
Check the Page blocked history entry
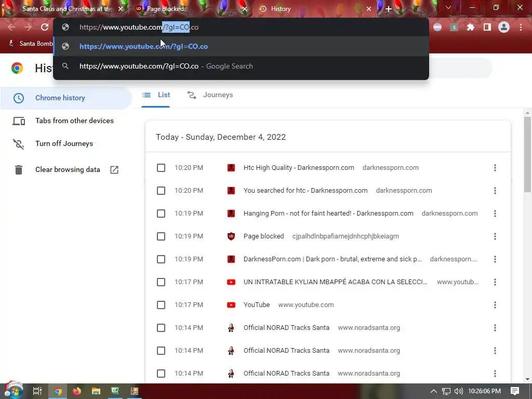[161, 236]
